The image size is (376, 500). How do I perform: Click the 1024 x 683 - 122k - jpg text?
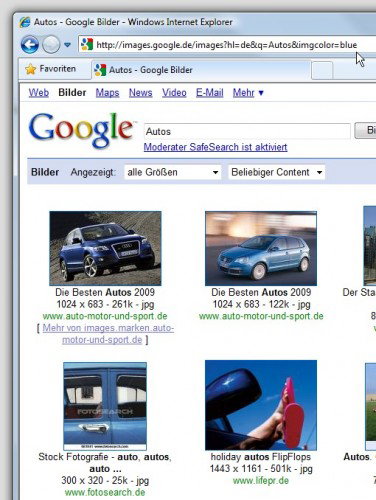pyautogui.click(x=261, y=304)
